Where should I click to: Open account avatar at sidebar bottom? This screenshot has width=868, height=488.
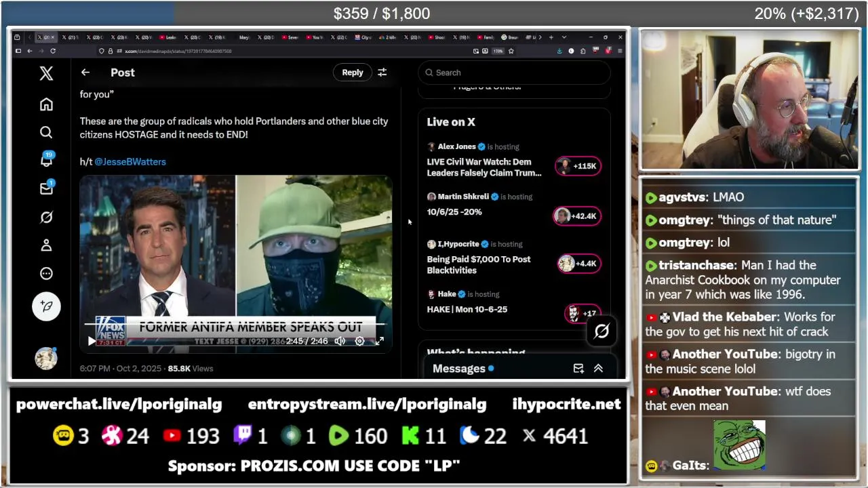pyautogui.click(x=46, y=358)
